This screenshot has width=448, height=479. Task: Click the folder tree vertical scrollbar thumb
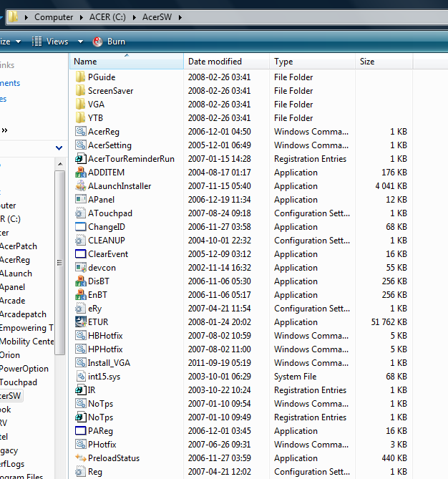tap(60, 262)
